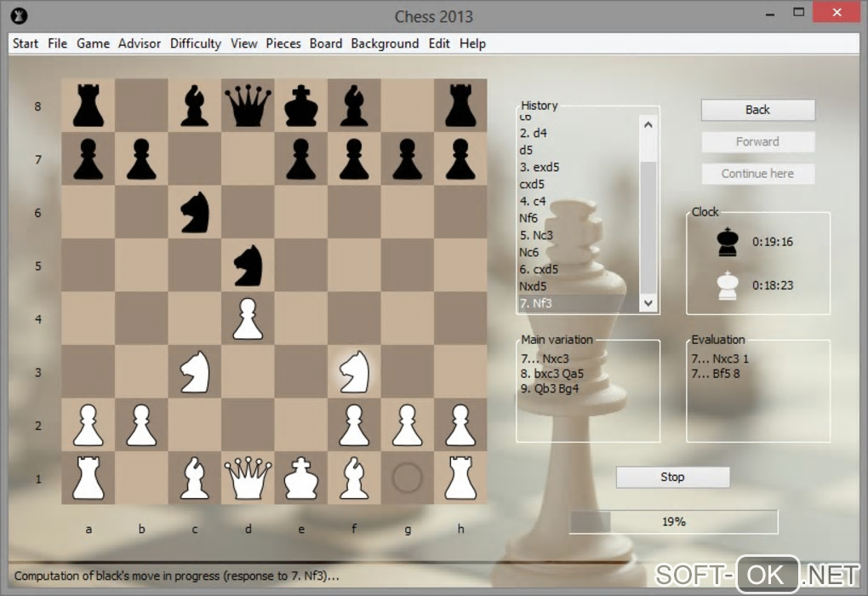This screenshot has height=596, width=868.
Task: Open the Edit menu
Action: tap(439, 43)
